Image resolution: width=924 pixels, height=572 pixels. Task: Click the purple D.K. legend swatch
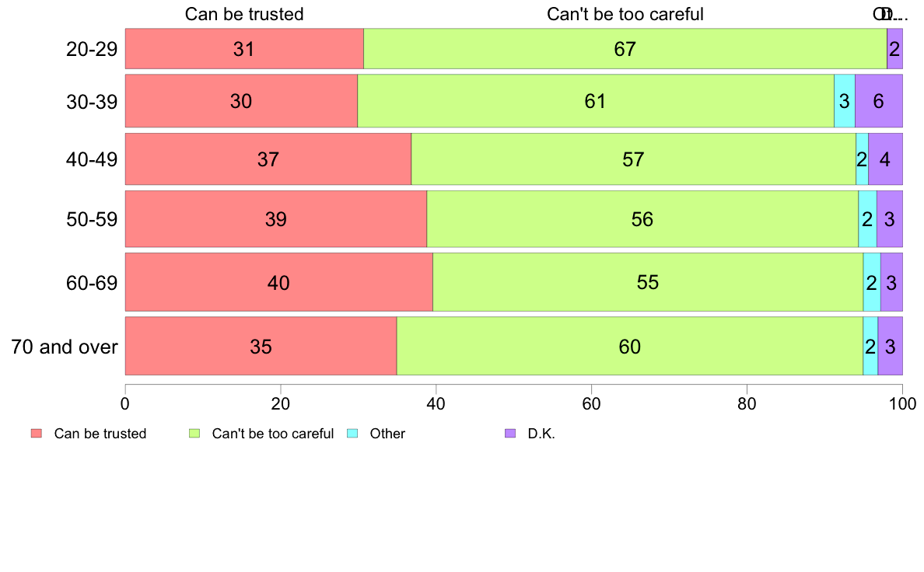coord(509,434)
